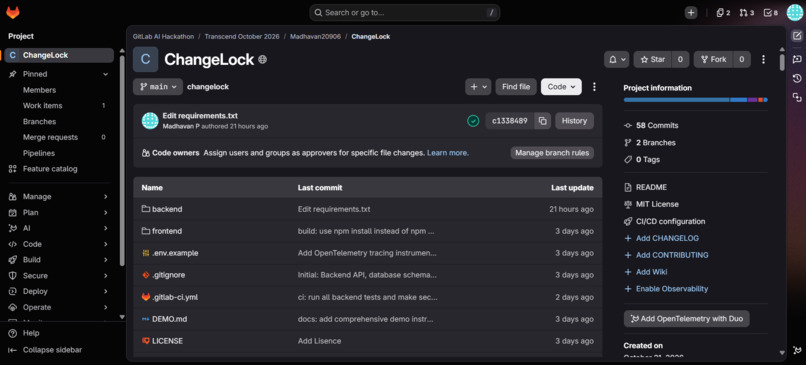Click the repository languages color bar

pyautogui.click(x=695, y=100)
